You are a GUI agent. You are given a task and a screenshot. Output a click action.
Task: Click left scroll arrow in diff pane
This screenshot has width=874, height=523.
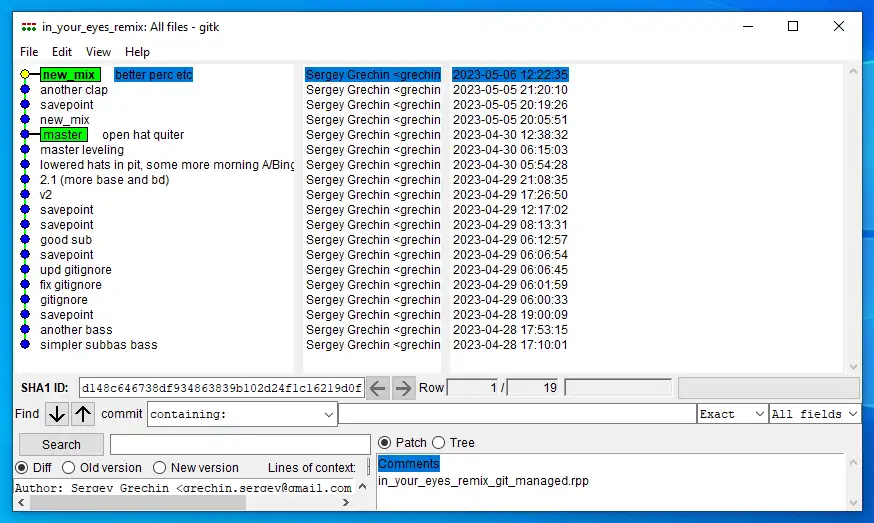tap(21, 502)
